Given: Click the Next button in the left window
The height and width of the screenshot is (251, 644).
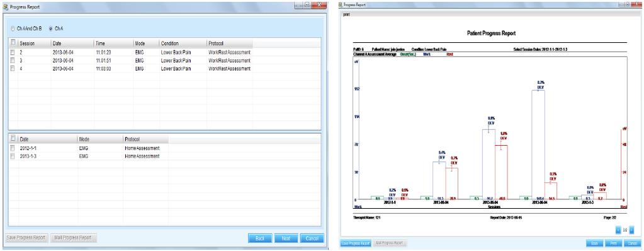Looking at the screenshot, I should (286, 238).
